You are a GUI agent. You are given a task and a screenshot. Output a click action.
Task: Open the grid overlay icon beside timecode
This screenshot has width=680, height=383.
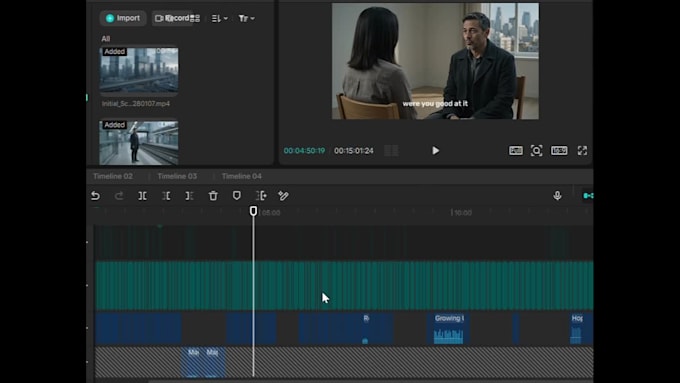(x=391, y=151)
